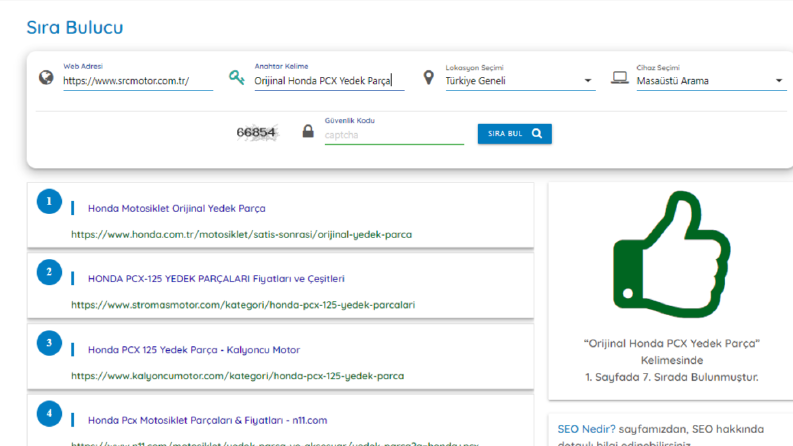Open the Lokasyon Seçimi dropdown

pos(520,81)
